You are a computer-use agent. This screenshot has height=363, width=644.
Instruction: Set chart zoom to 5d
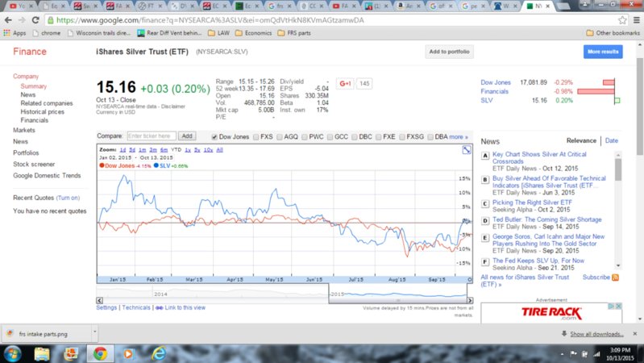[x=132, y=150]
